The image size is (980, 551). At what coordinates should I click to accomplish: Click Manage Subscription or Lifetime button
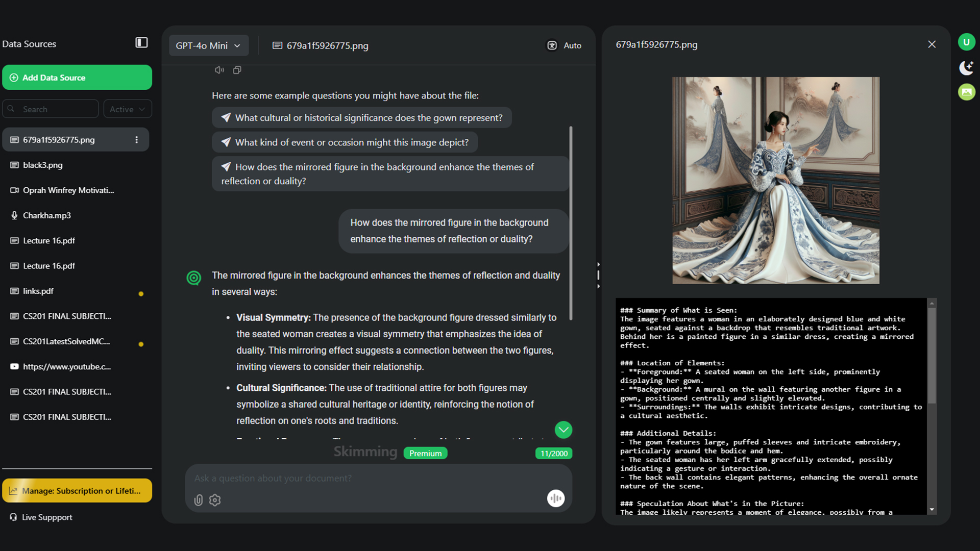[77, 490]
